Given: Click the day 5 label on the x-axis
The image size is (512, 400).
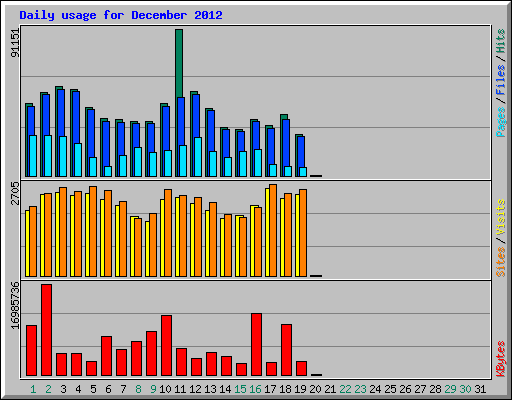Looking at the screenshot, I should click(93, 389).
